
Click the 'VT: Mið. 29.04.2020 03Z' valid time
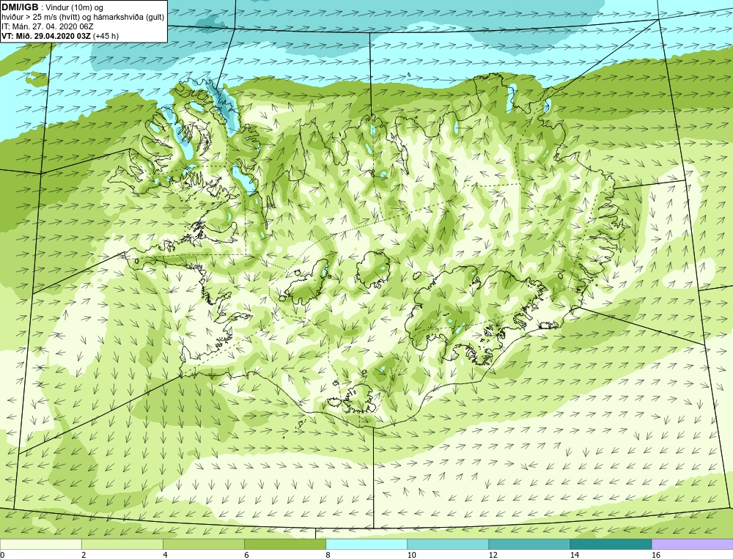(x=46, y=36)
